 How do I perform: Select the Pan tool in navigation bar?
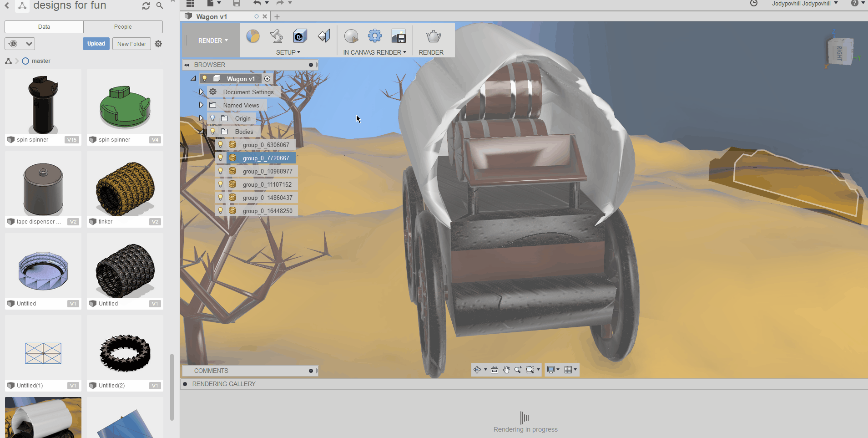pos(506,370)
